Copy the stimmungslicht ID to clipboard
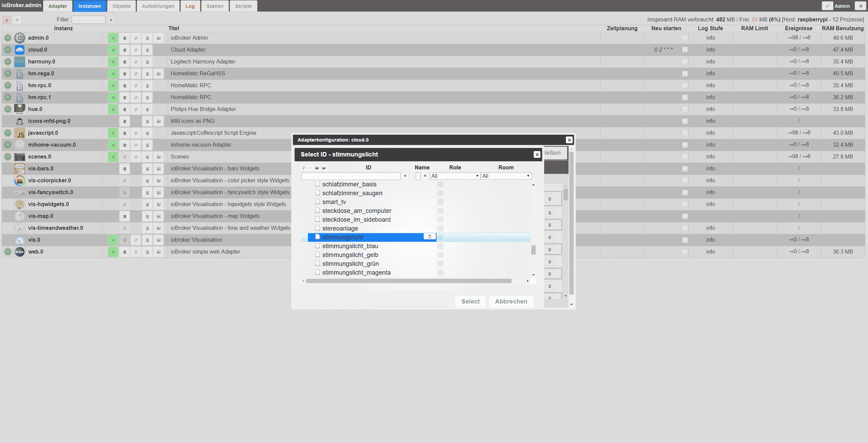The width and height of the screenshot is (868, 443). tap(429, 237)
